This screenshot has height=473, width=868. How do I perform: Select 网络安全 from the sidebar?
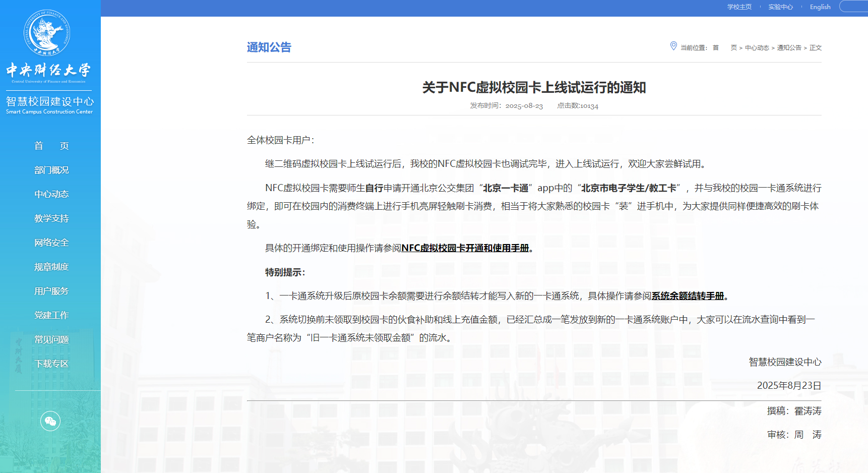(x=51, y=243)
